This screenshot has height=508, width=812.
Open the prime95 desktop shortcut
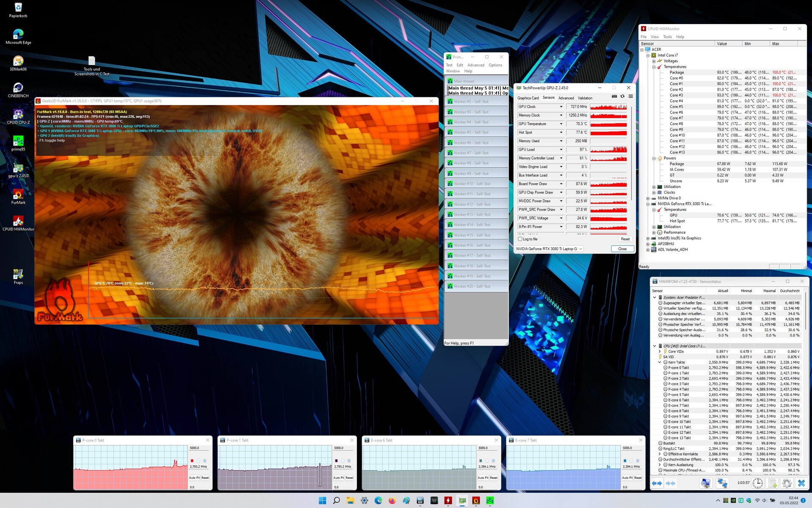pos(18,143)
